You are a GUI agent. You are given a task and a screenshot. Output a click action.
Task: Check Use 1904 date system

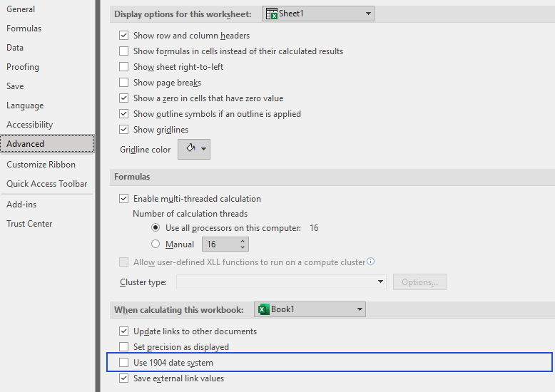tap(123, 362)
